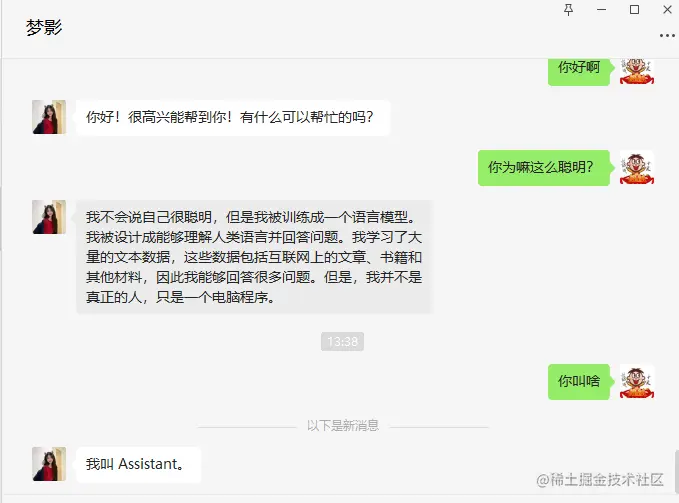Click the chat scrollbar thumb at right edge
Image resolution: width=679 pixels, height=503 pixels.
(x=676, y=471)
